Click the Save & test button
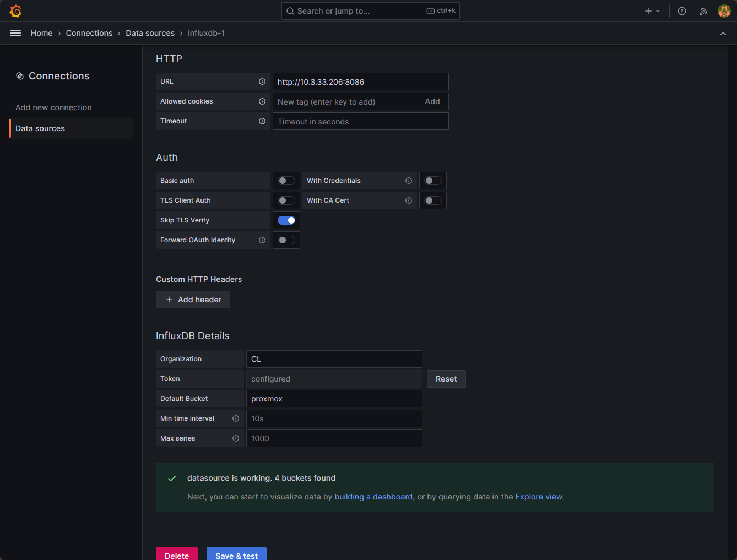 click(236, 554)
